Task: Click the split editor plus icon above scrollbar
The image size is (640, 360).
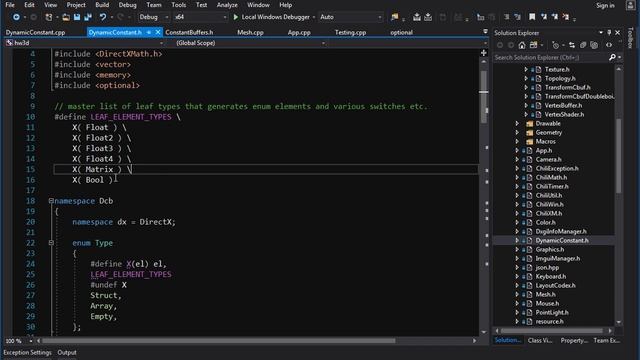Action: 484,53
